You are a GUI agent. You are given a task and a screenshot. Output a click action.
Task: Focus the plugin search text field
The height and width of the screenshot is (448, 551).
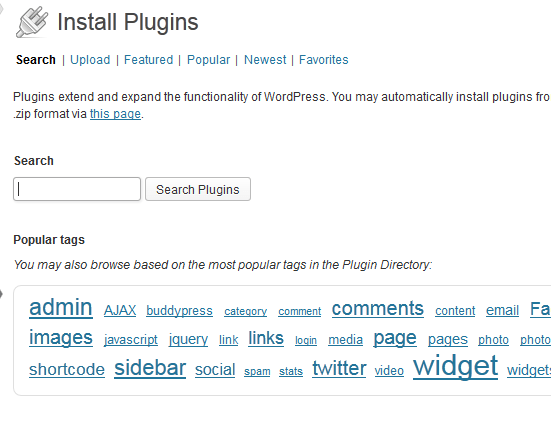(77, 189)
